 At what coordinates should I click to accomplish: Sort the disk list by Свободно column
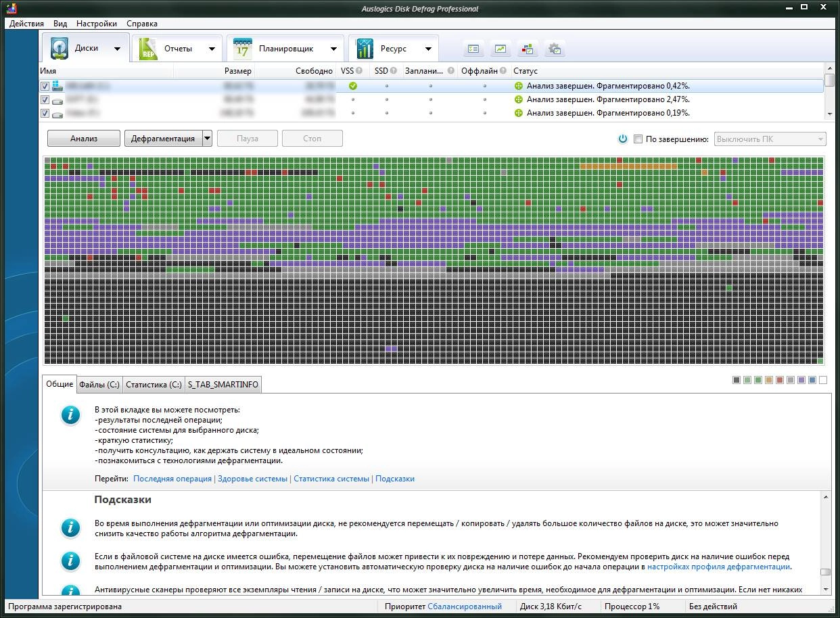pos(296,70)
